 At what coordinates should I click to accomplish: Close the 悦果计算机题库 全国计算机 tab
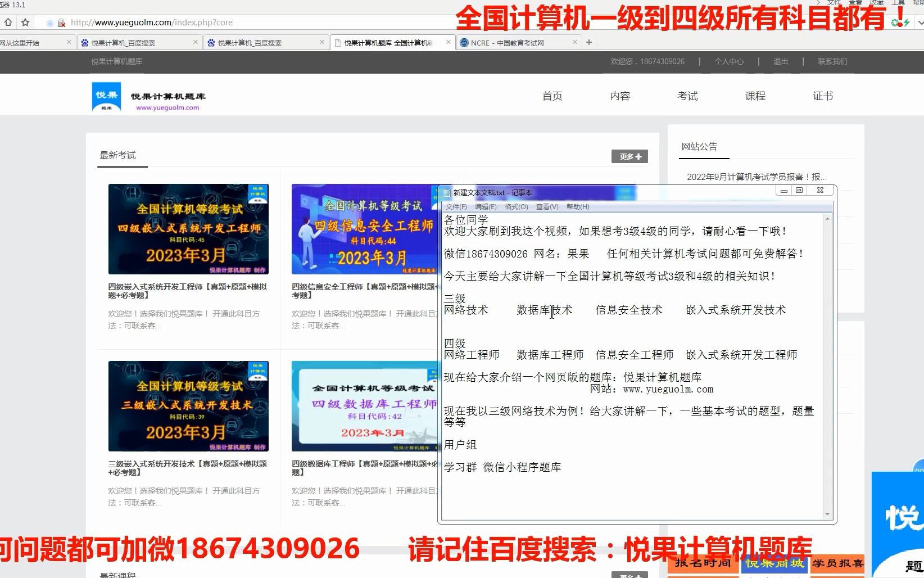[x=449, y=42]
